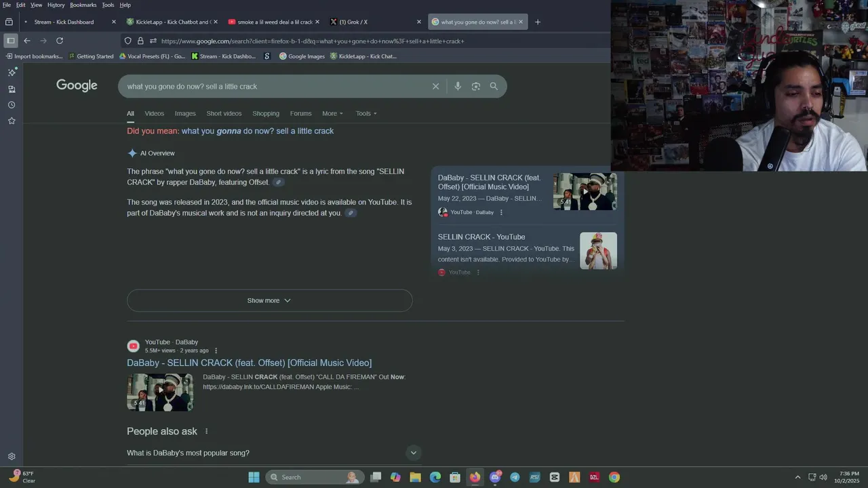Screen dimensions: 868x488
Task: Close the Grok / X tab
Action: 418,22
